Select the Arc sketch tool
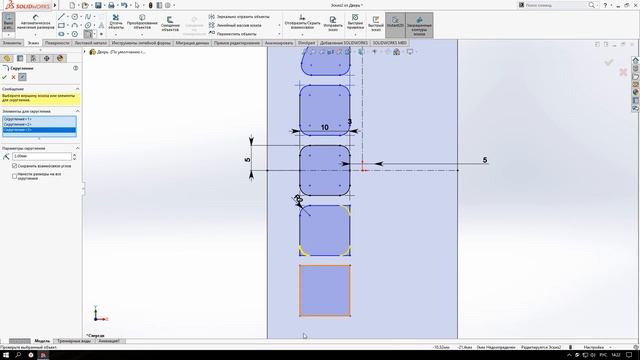The image size is (640, 360). [x=75, y=25]
